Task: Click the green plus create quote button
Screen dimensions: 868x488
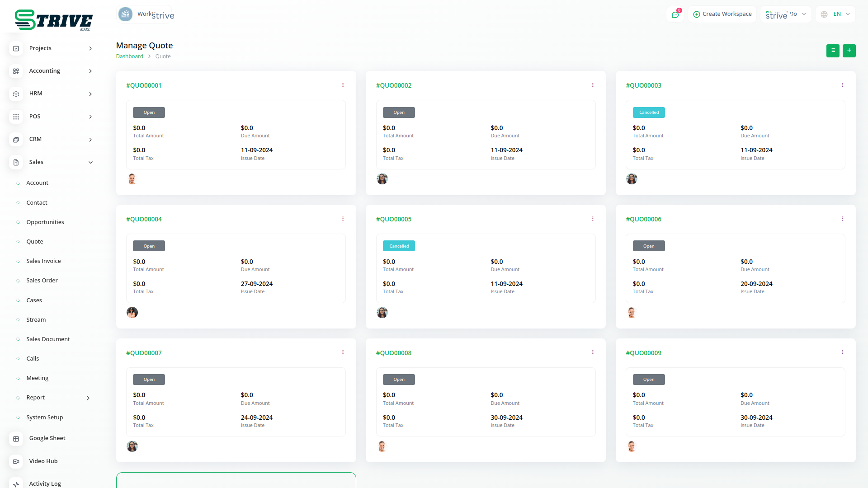Action: (x=849, y=51)
